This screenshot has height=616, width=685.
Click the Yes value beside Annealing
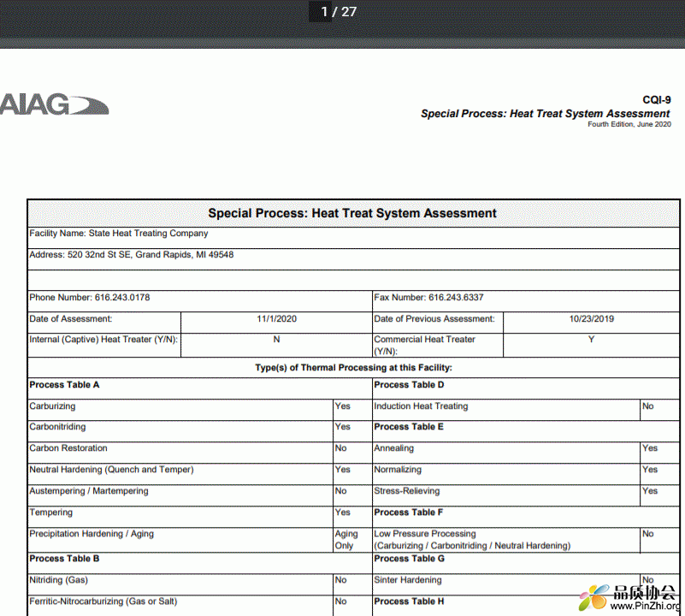650,448
